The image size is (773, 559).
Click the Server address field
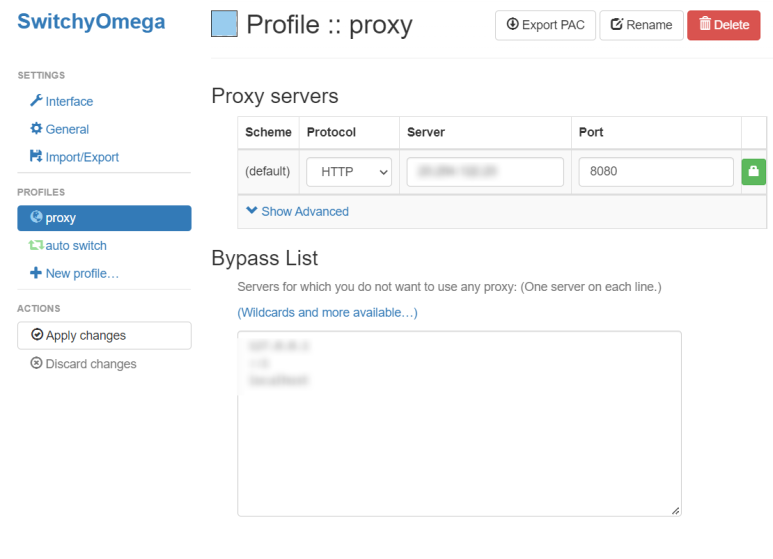tap(485, 172)
